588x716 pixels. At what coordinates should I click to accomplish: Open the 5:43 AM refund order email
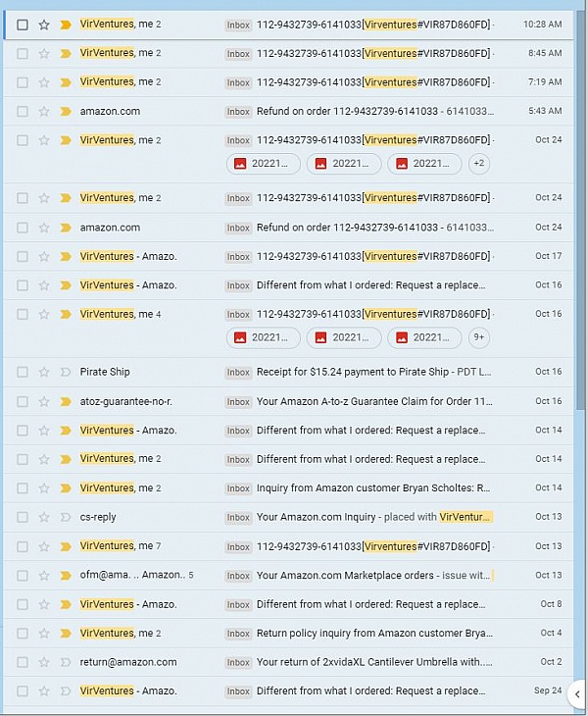[372, 112]
